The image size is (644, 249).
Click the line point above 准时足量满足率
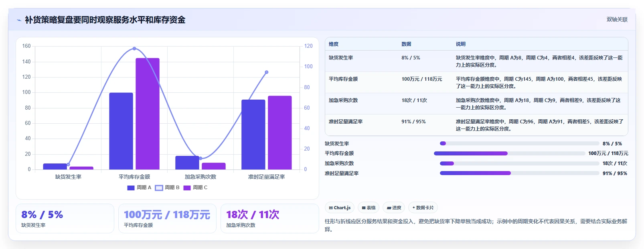(267, 72)
